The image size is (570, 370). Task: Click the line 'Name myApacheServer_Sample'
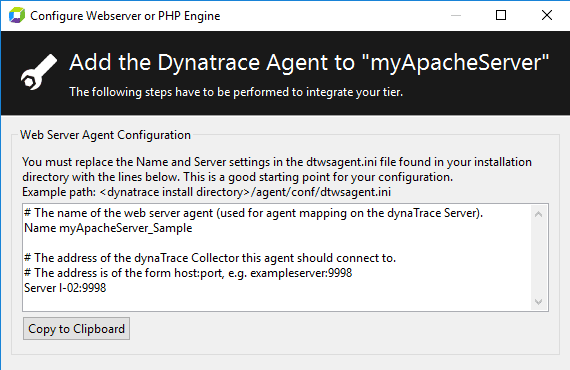108,228
